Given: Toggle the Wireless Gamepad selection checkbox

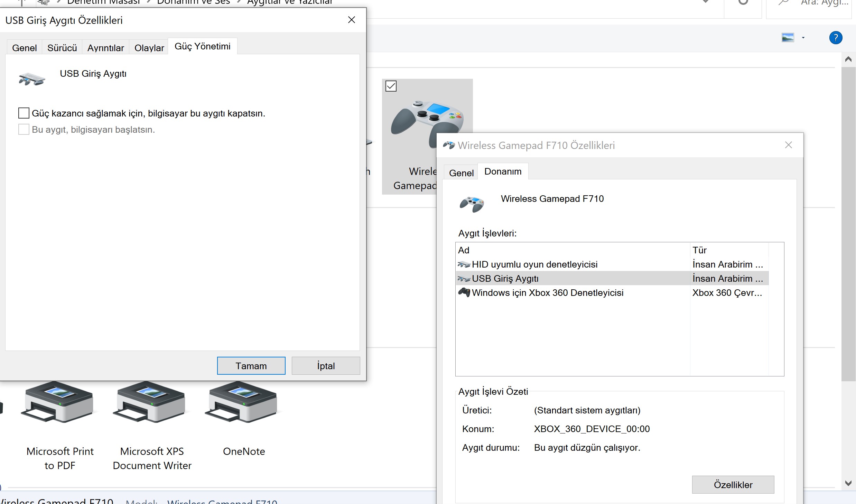Looking at the screenshot, I should point(391,86).
